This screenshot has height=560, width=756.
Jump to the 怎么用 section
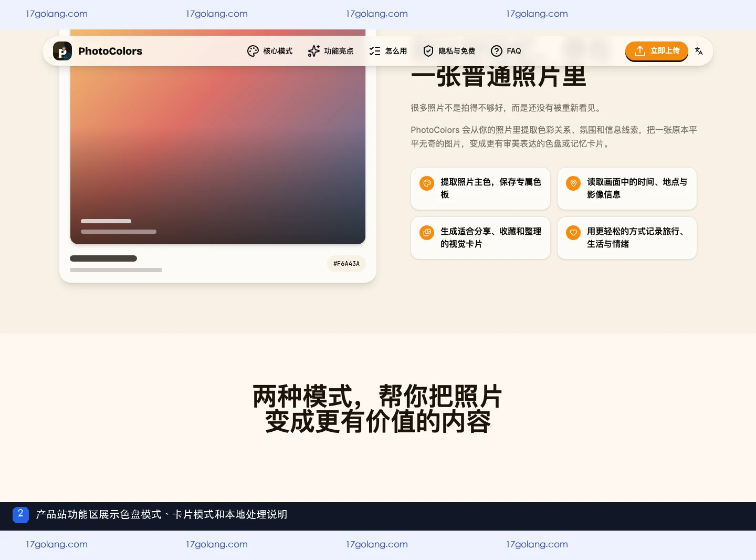pyautogui.click(x=388, y=51)
